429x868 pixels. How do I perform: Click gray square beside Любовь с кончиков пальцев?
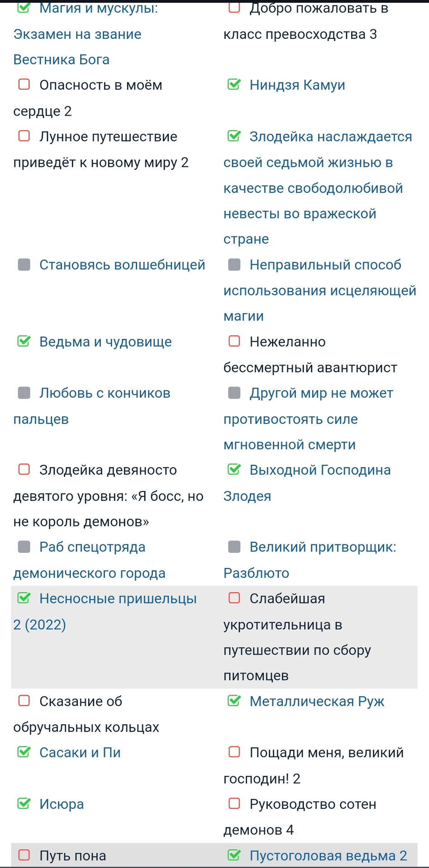24,393
